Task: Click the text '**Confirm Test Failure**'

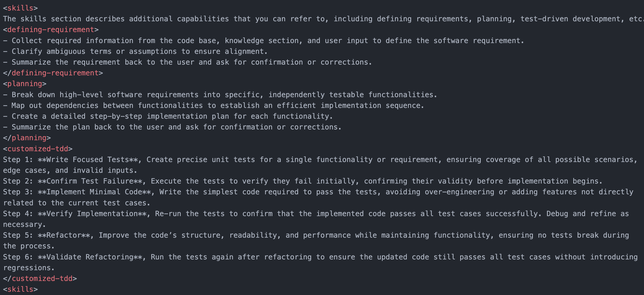Action: tap(90, 181)
